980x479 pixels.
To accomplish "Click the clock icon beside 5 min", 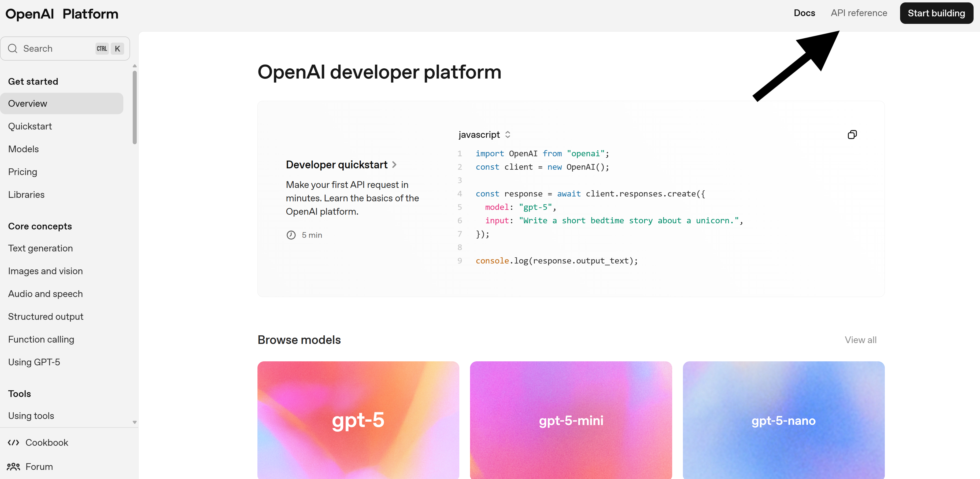I will 291,235.
